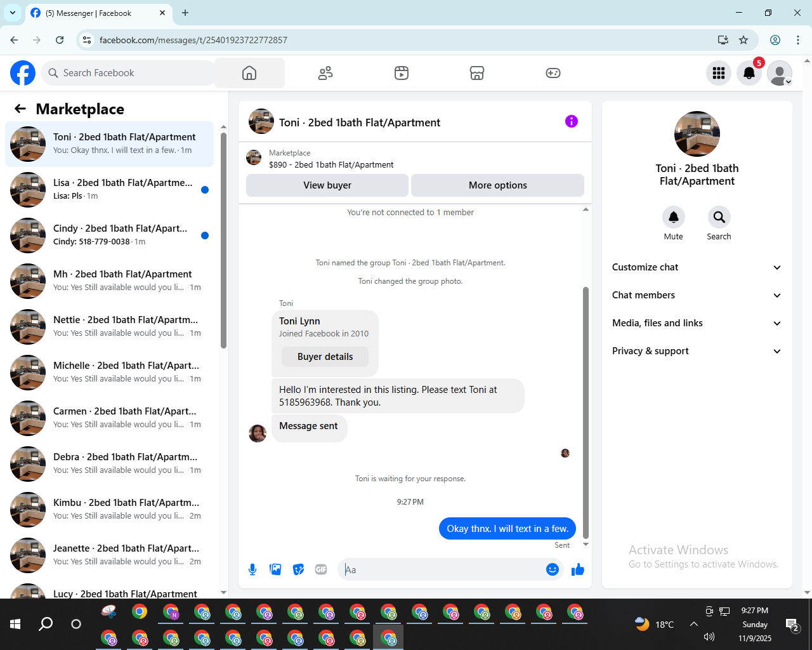Click the Facebook logo

click(x=23, y=73)
